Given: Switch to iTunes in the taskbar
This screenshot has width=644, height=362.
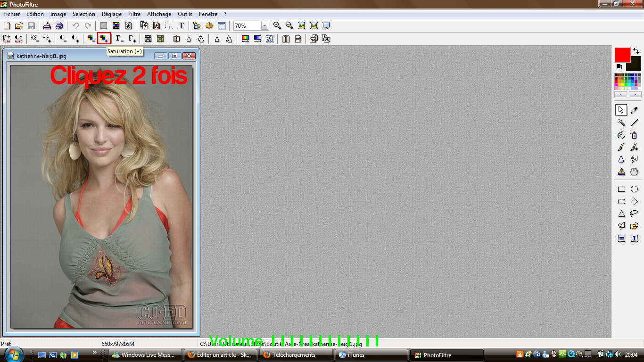Looking at the screenshot, I should coord(371,355).
